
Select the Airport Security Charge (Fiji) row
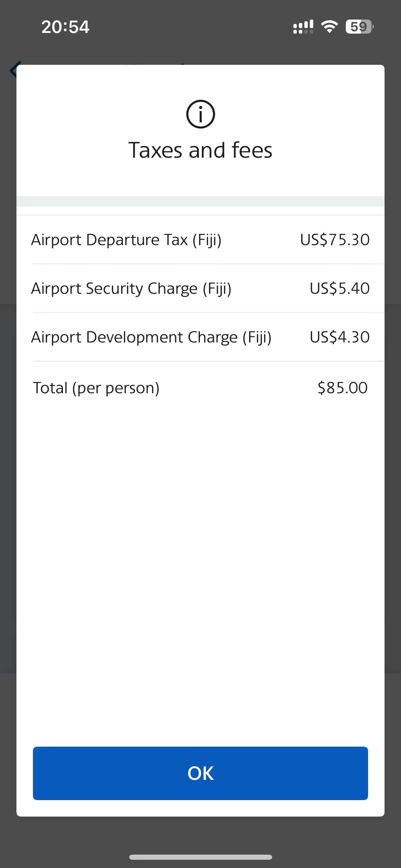click(200, 288)
